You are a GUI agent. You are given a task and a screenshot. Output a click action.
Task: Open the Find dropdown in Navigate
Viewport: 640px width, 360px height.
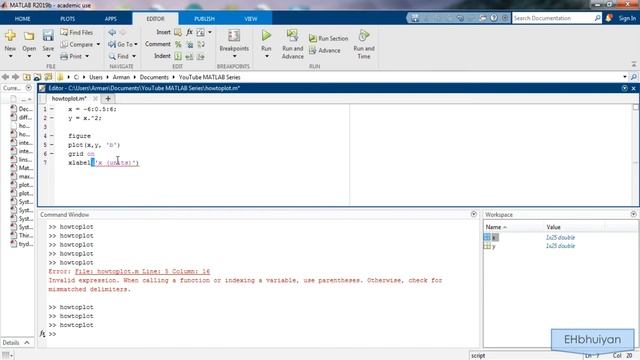point(122,56)
